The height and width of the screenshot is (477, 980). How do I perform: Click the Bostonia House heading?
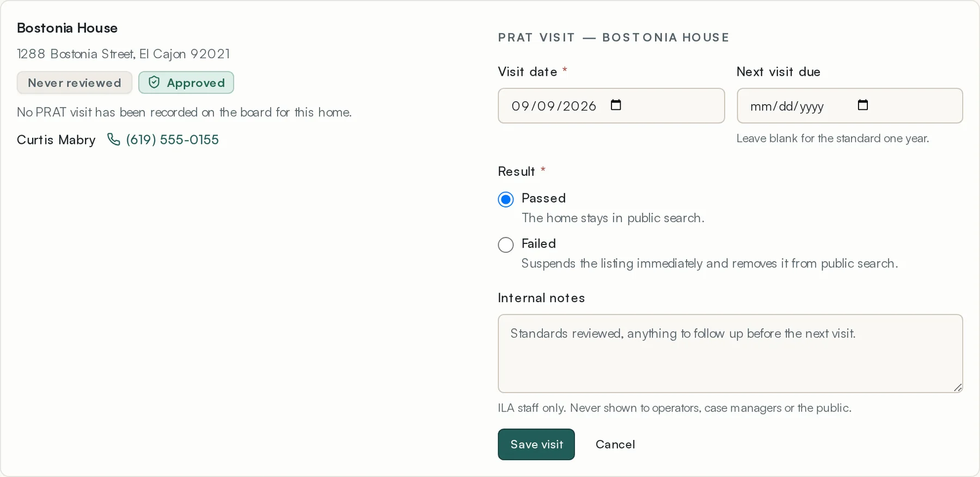pos(67,28)
